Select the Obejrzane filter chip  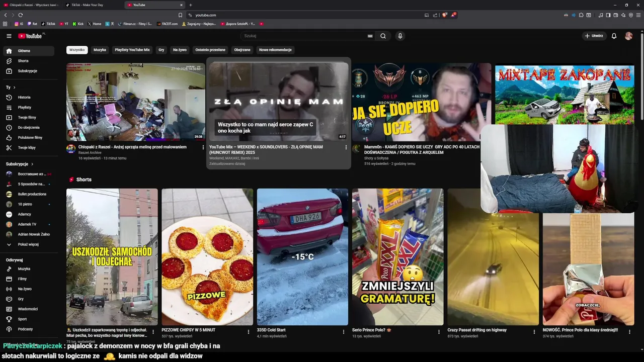click(x=242, y=50)
